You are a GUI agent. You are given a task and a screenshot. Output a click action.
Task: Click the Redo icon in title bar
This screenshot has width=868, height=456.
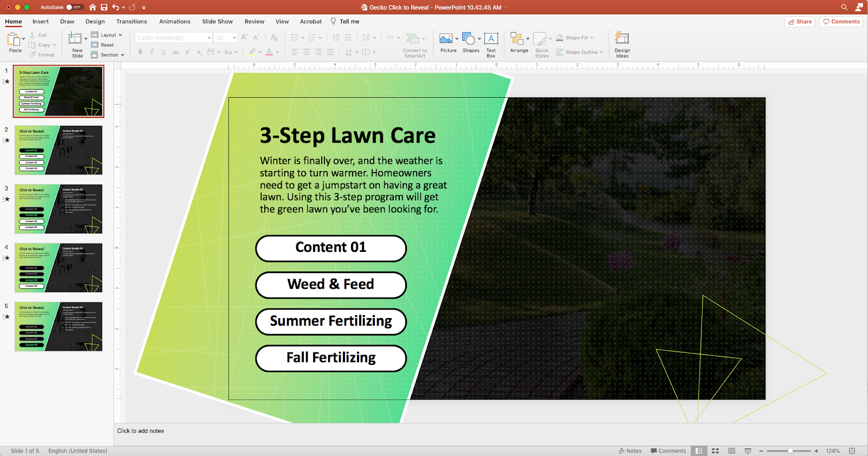coord(132,7)
